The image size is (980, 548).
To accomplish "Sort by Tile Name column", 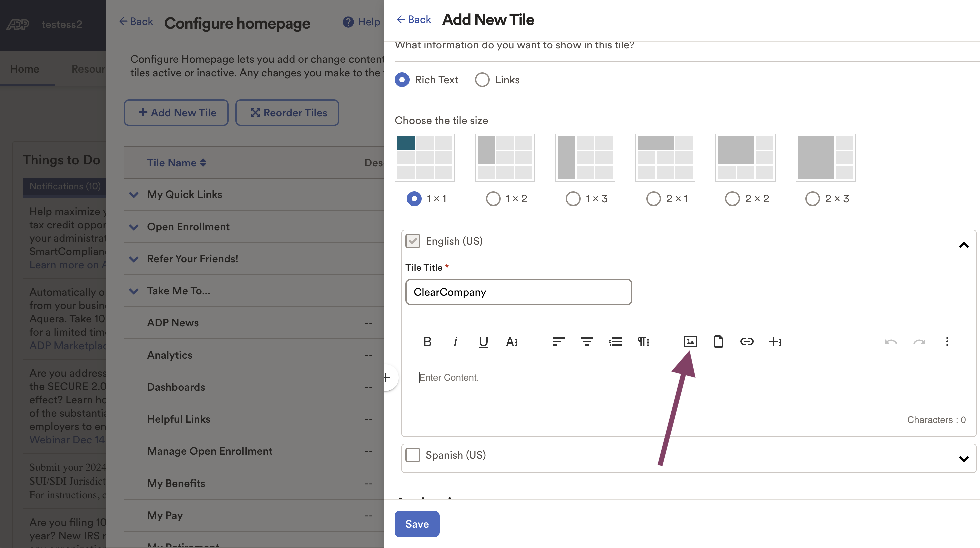I will (176, 162).
